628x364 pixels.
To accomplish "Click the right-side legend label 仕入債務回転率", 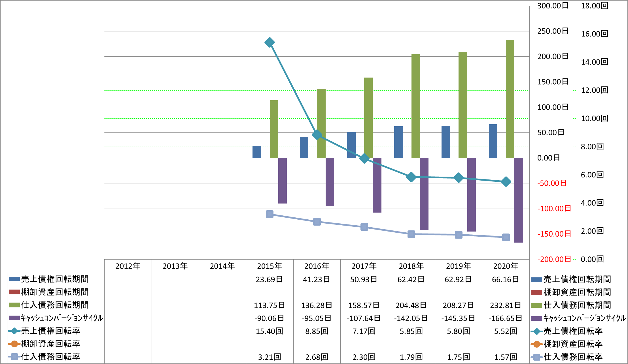I will [573, 357].
